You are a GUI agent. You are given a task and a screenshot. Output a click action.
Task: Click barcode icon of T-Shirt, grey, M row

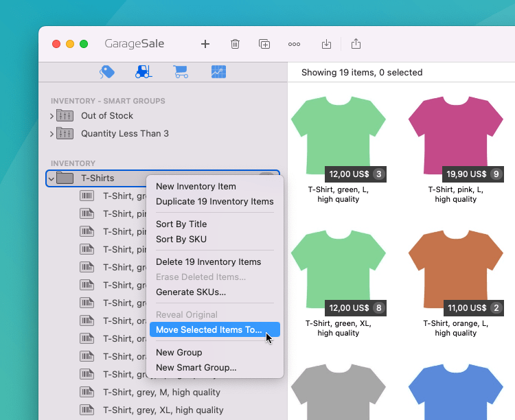87,392
